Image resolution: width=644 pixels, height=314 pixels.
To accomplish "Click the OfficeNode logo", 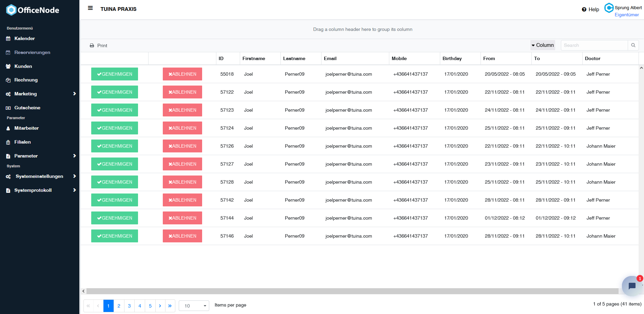I will coord(33,10).
